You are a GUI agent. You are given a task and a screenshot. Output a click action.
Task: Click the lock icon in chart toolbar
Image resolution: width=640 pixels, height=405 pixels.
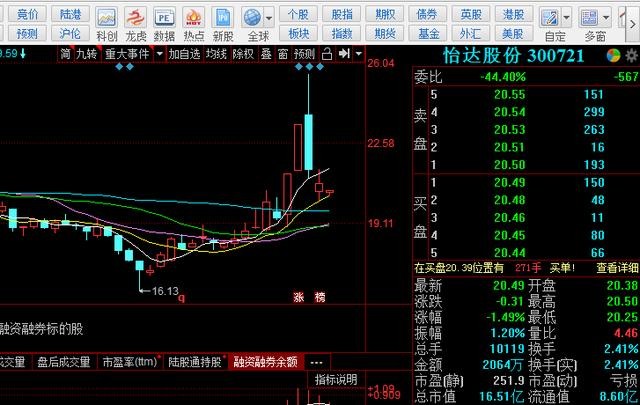pos(327,54)
